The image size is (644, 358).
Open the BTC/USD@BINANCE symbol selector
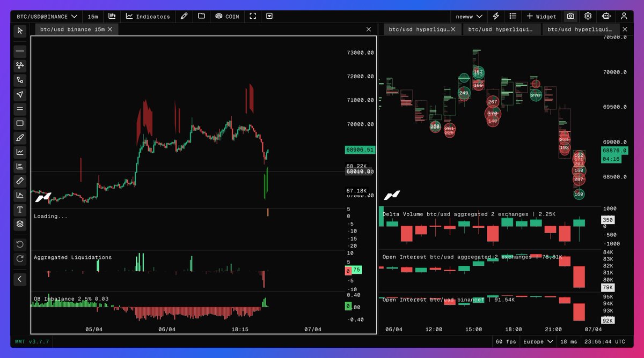coord(47,17)
